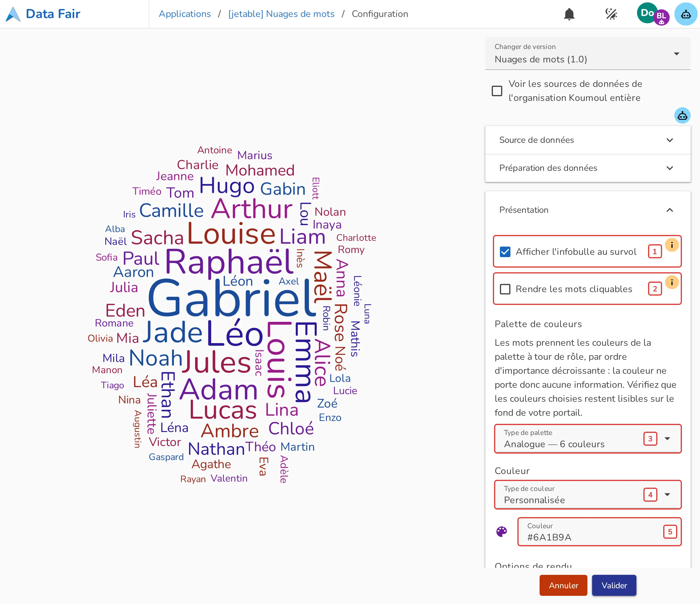Click the word Antoine in the cloud
Image resolution: width=700 pixels, height=604 pixels.
pos(215,150)
